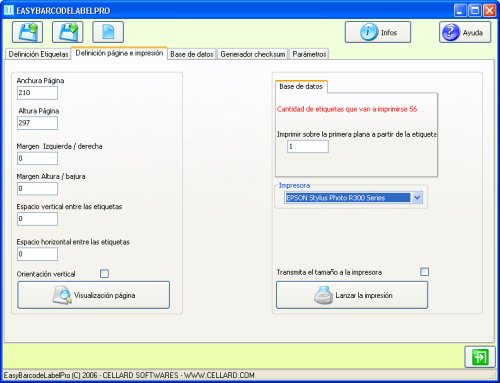
Task: Click the Altura Página input field
Action: pyautogui.click(x=37, y=123)
